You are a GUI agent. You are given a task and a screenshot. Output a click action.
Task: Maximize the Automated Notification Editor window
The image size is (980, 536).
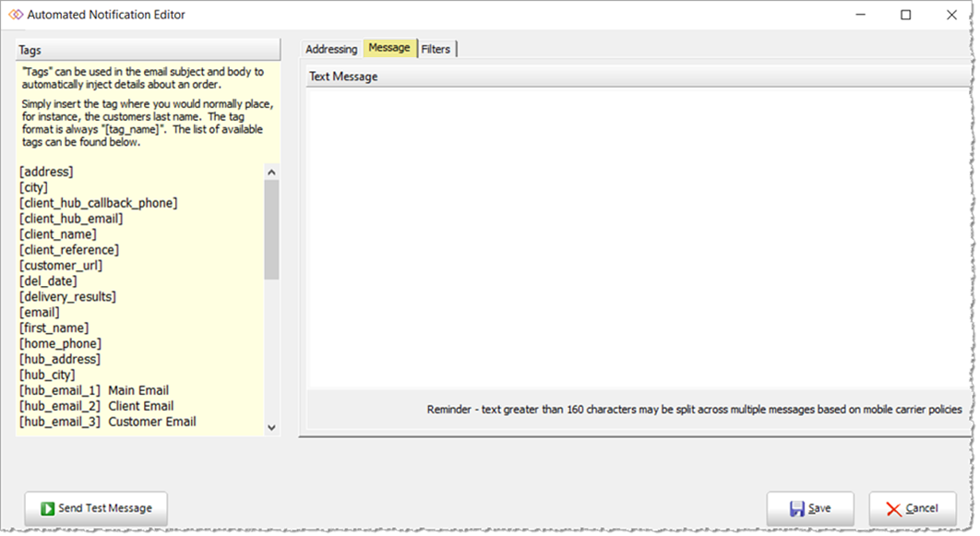pyautogui.click(x=905, y=15)
